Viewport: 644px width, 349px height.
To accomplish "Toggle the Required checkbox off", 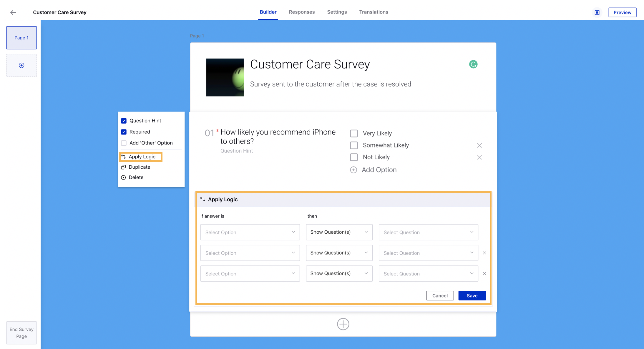I will [124, 132].
